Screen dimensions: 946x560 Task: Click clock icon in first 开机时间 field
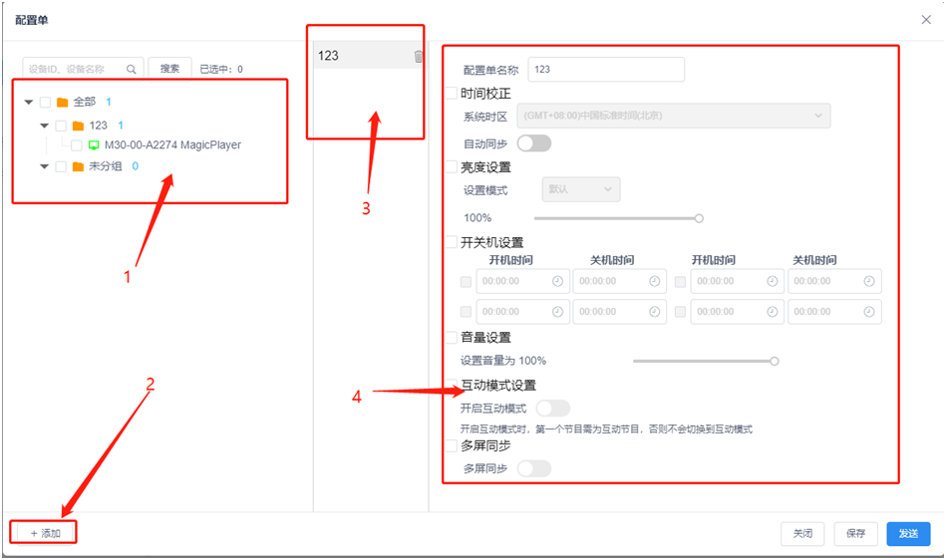tap(557, 281)
